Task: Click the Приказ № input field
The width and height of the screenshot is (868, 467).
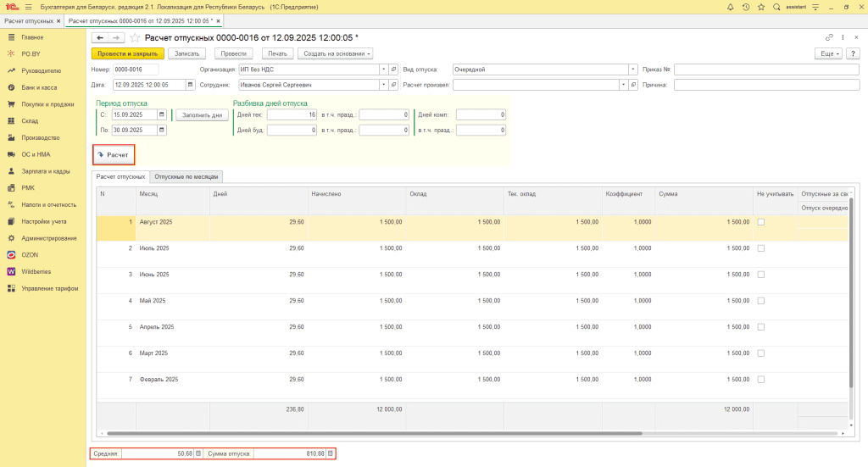Action: [766, 69]
